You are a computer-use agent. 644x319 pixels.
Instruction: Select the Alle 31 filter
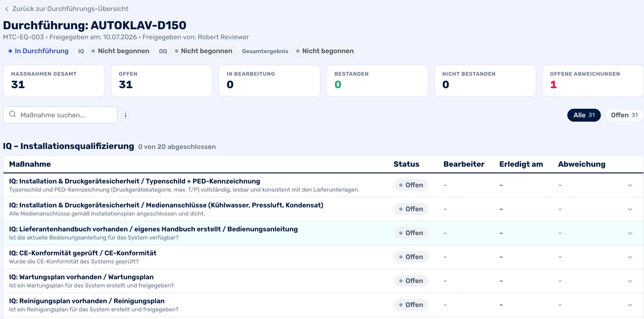pos(584,115)
